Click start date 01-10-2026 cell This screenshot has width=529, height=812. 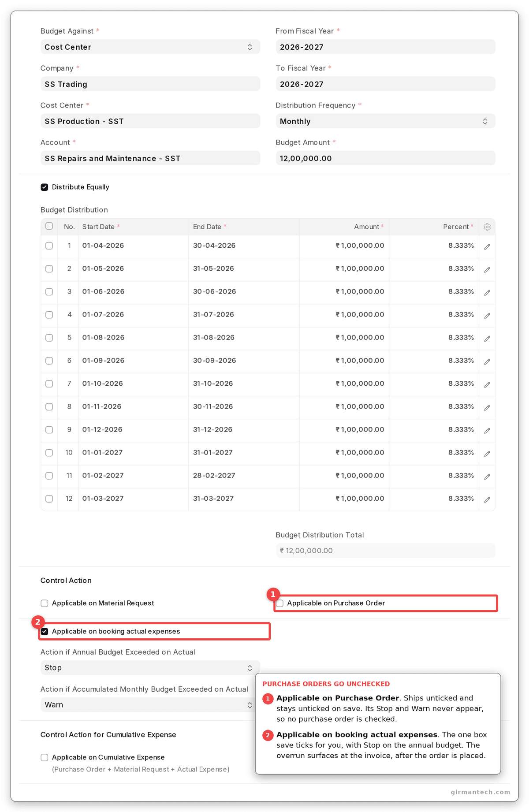click(x=133, y=384)
